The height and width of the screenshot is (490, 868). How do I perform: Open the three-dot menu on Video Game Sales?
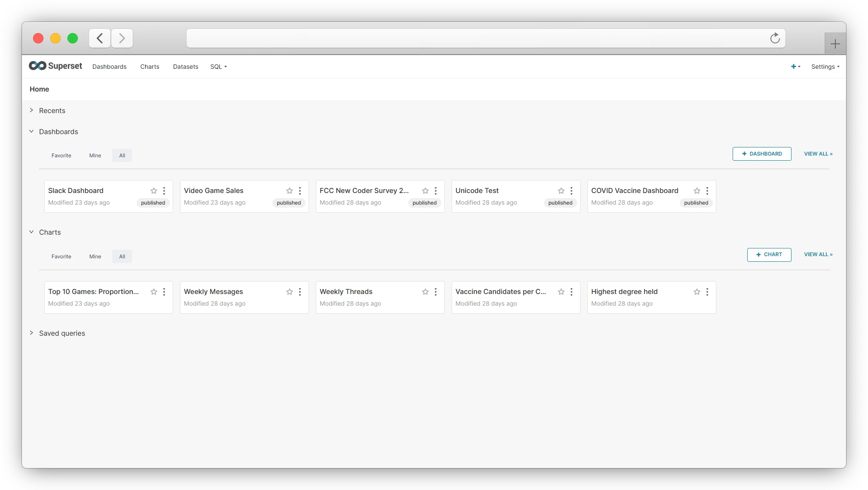coord(300,191)
